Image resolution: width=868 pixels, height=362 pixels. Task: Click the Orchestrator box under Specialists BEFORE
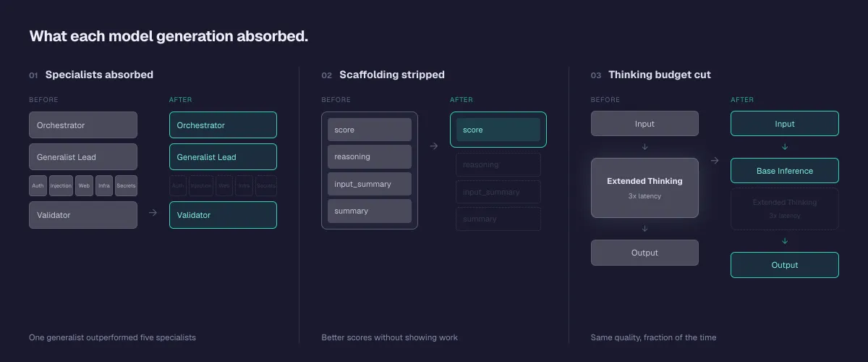tap(83, 125)
